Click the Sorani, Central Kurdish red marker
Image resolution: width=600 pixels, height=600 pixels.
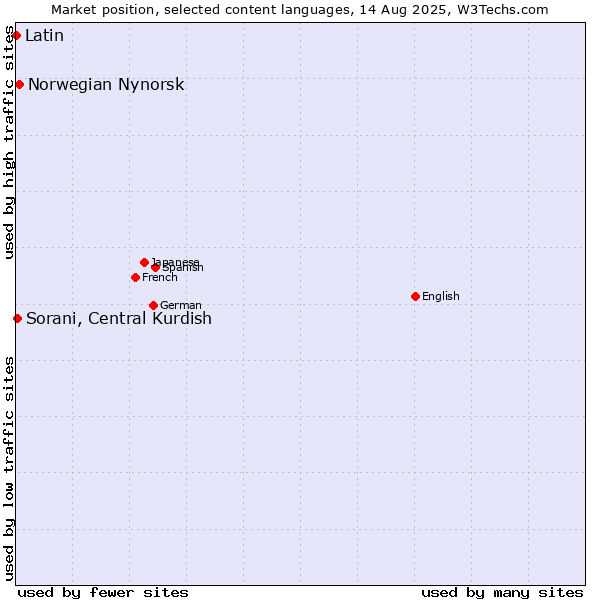coord(18,318)
